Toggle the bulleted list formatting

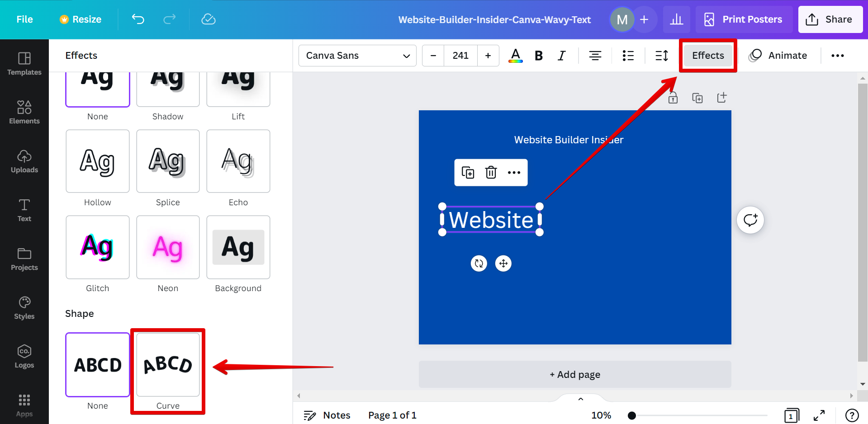coord(628,55)
